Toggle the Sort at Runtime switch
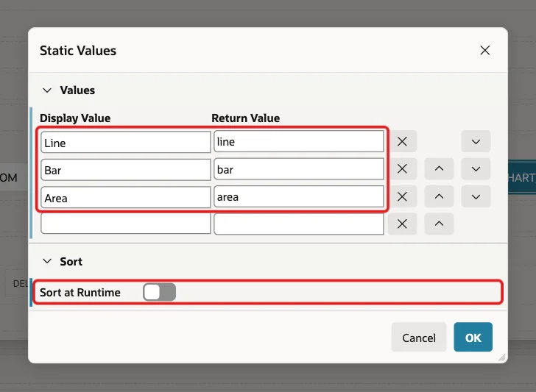This screenshot has width=536, height=392. (160, 292)
